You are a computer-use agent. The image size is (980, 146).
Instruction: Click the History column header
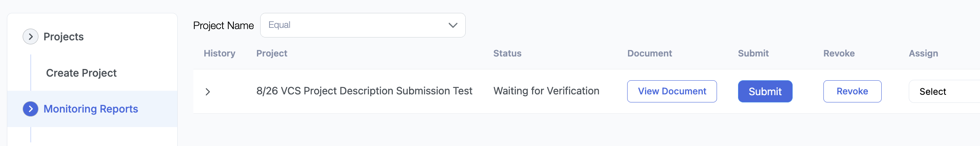click(219, 53)
